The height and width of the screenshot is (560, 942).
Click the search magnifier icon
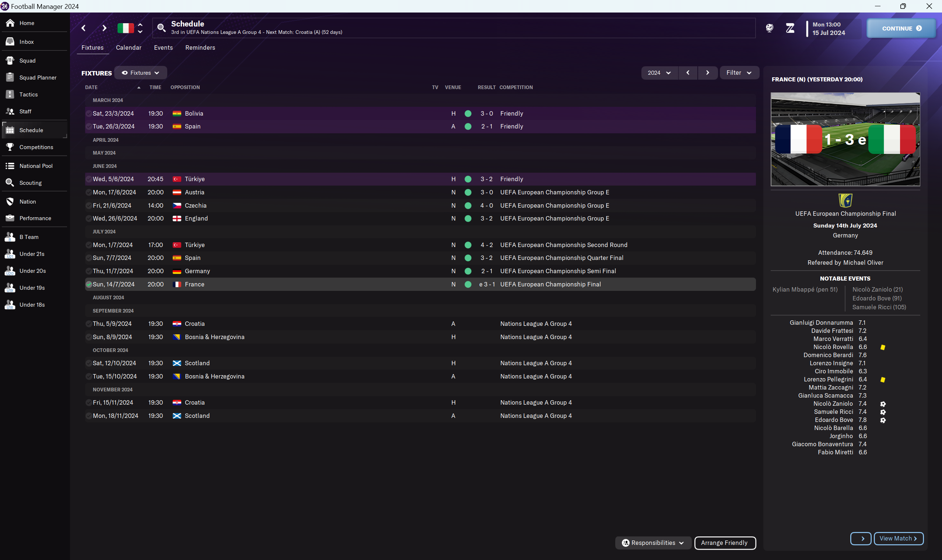(162, 28)
